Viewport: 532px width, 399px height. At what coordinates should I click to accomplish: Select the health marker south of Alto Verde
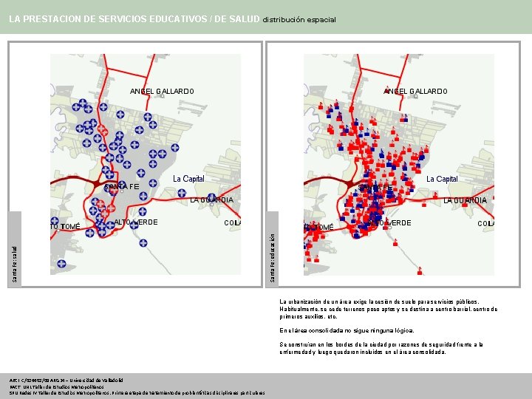pos(143,243)
